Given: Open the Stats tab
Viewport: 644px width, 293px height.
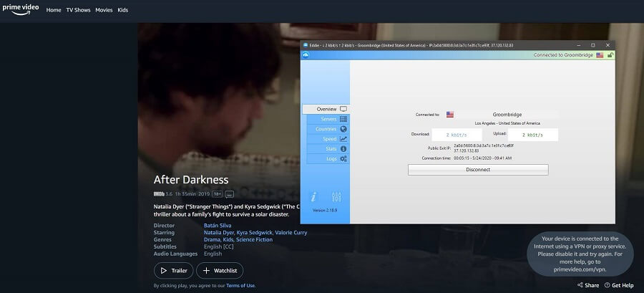Looking at the screenshot, I should click(x=328, y=149).
